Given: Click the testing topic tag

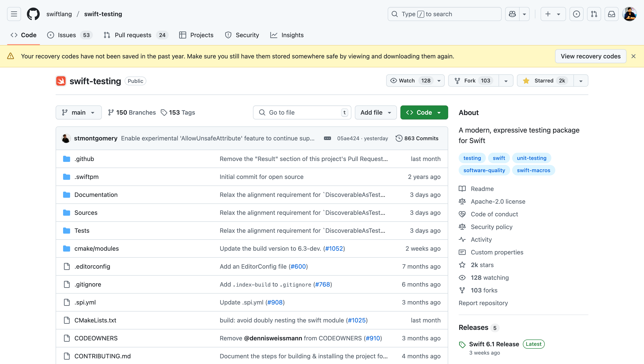Looking at the screenshot, I should coord(472,158).
